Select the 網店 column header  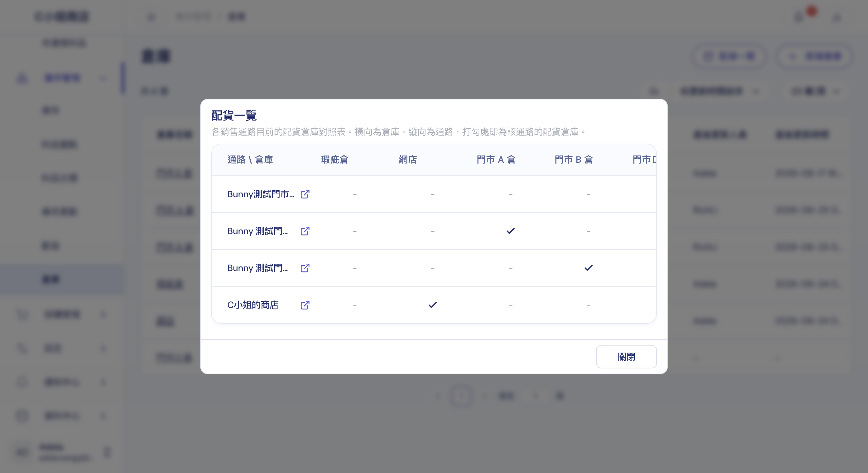pos(408,160)
